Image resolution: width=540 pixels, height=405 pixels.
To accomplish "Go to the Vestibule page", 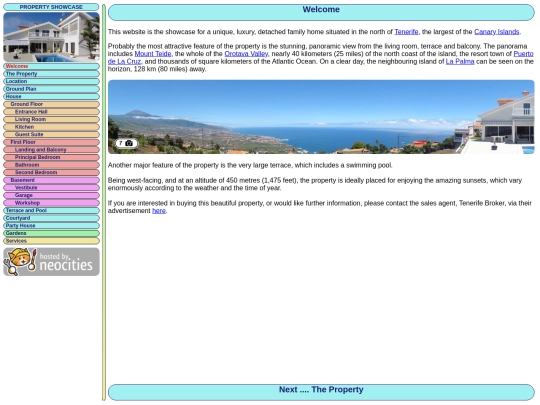I will [x=51, y=187].
